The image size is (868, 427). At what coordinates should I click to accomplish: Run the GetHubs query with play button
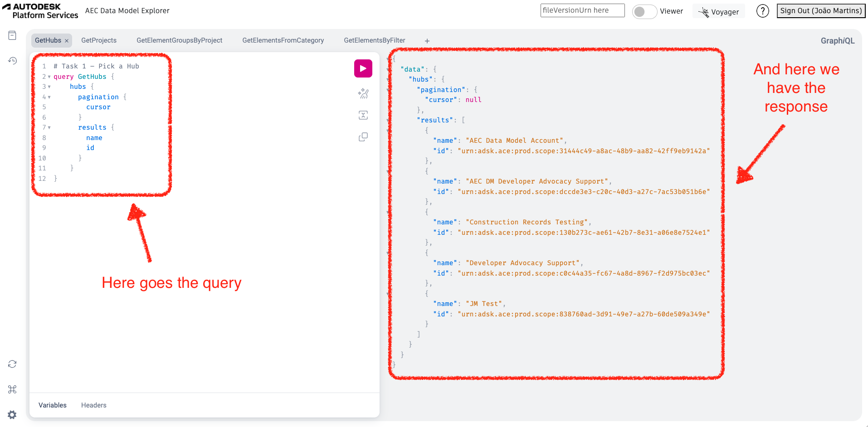coord(363,68)
